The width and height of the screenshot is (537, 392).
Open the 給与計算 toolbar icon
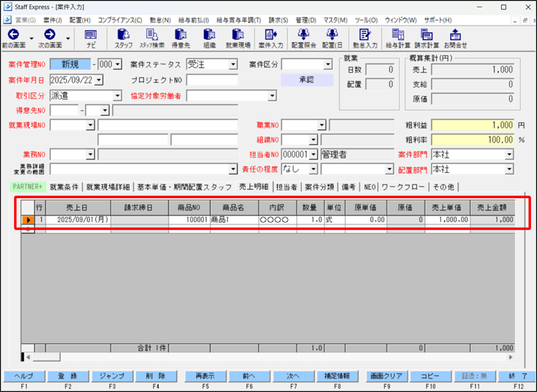pyautogui.click(x=398, y=35)
